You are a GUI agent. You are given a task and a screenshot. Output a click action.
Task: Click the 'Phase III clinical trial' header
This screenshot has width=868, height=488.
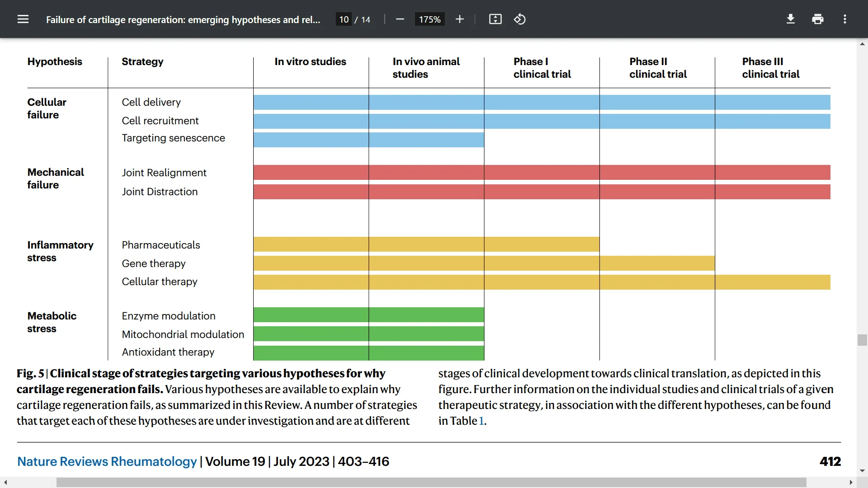771,68
